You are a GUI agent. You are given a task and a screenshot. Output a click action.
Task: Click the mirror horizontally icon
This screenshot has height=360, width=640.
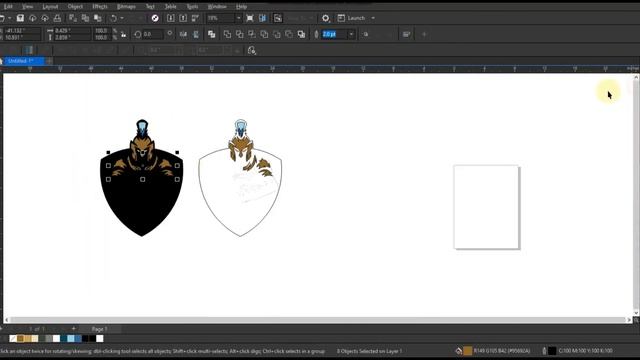click(x=183, y=34)
